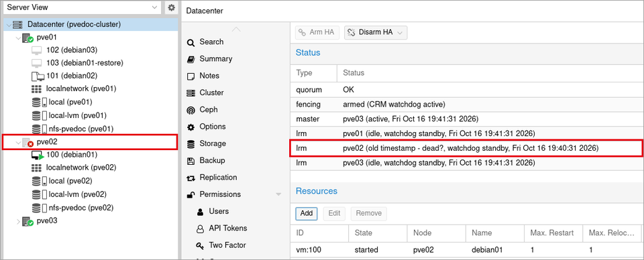Sort by the ID column header
The height and width of the screenshot is (260, 644).
click(319, 233)
